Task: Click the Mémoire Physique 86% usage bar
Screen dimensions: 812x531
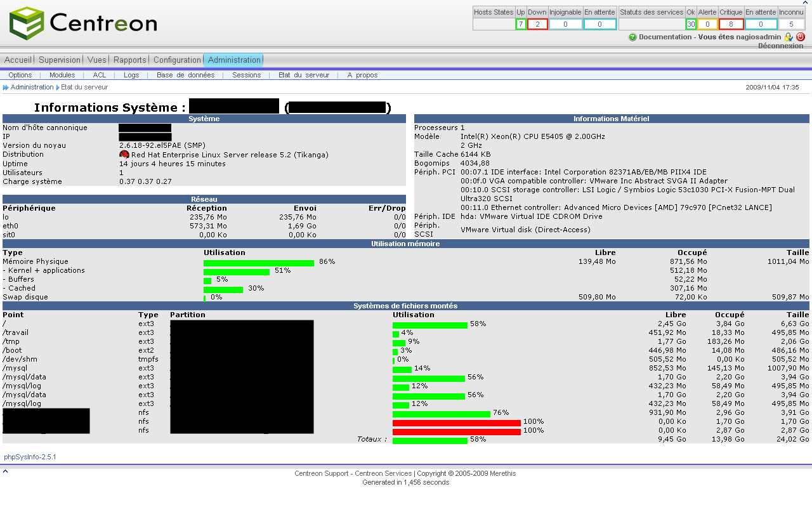Action: tap(259, 263)
